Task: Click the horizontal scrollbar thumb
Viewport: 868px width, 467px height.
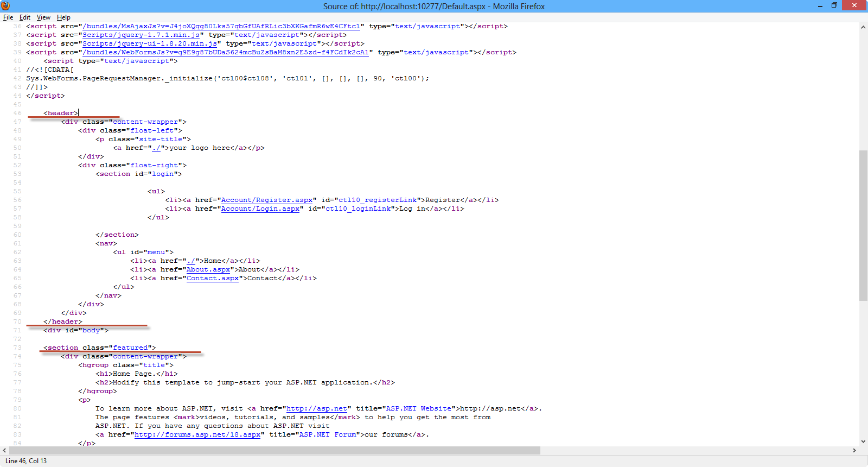Action: (x=275, y=451)
